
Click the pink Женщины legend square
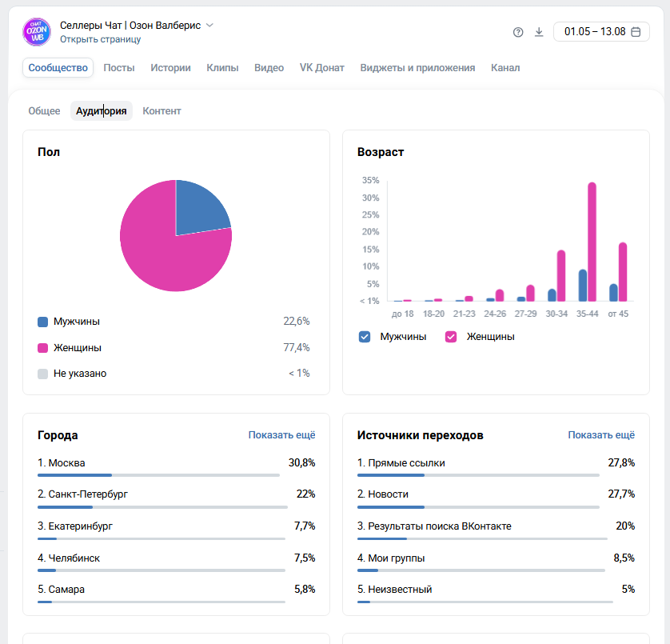click(42, 348)
